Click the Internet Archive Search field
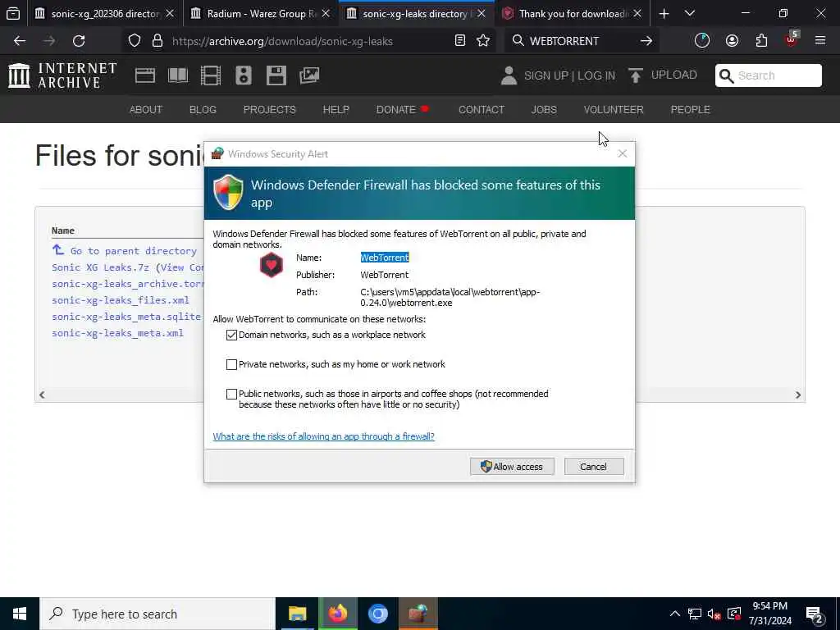The height and width of the screenshot is (630, 840). [768, 75]
